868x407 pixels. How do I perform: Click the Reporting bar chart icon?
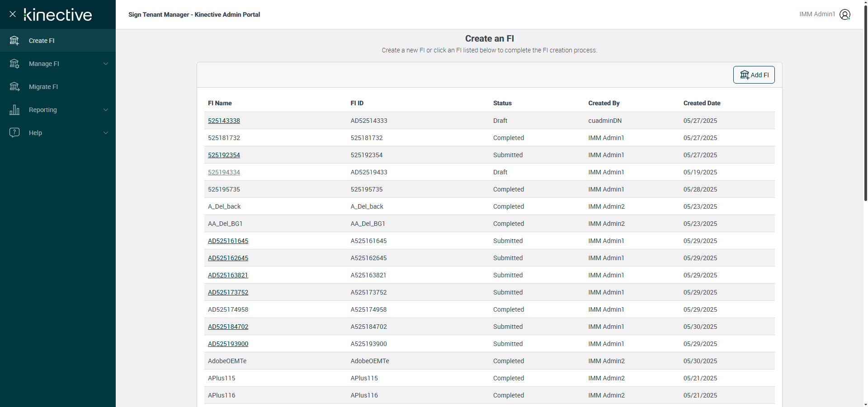pos(14,110)
